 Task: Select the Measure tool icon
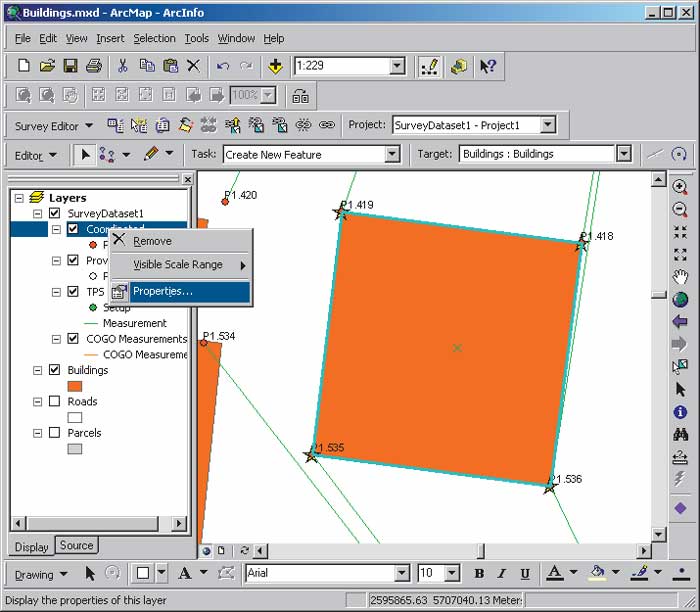[x=680, y=457]
